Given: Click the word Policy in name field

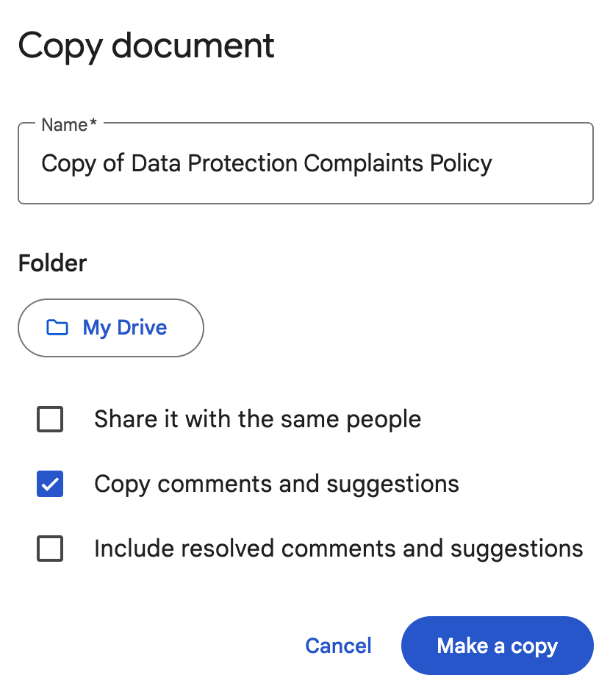Looking at the screenshot, I should [x=461, y=164].
